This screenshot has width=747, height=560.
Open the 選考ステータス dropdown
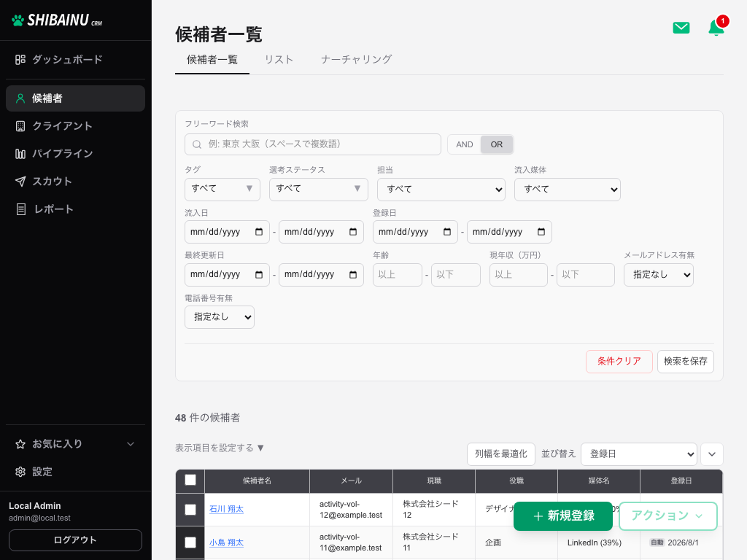coord(318,189)
